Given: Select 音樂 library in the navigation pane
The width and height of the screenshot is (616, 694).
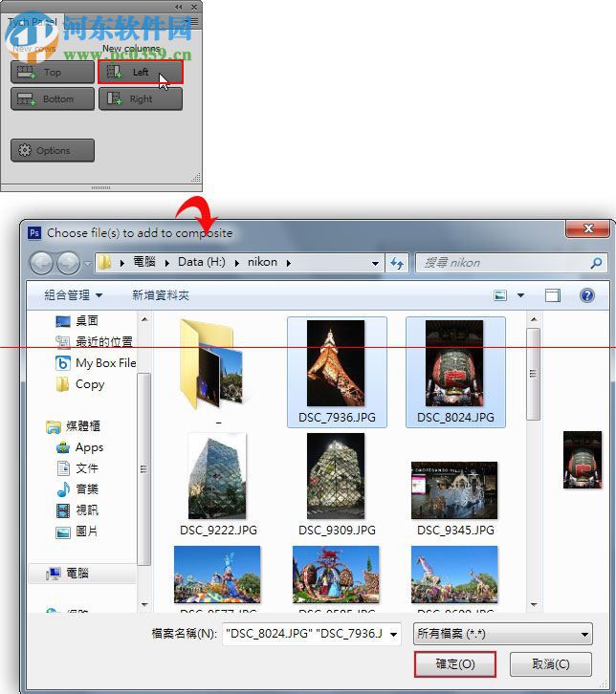Looking at the screenshot, I should tap(77, 489).
